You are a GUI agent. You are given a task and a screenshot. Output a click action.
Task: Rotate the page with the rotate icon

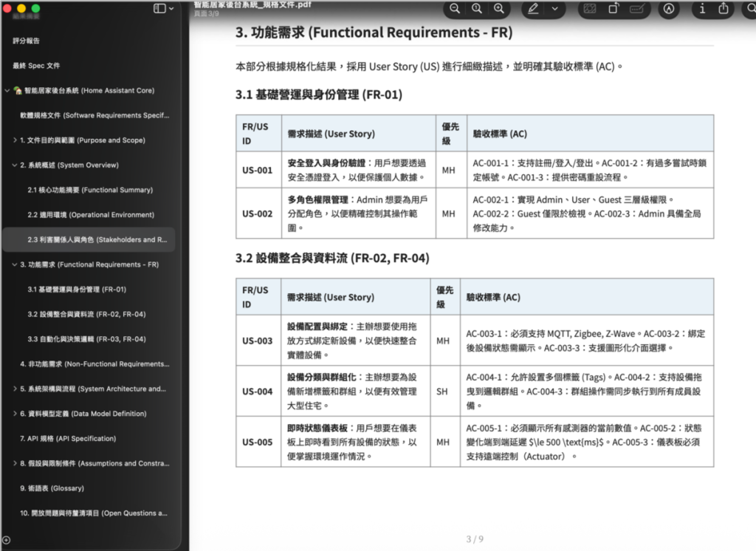pyautogui.click(x=614, y=9)
